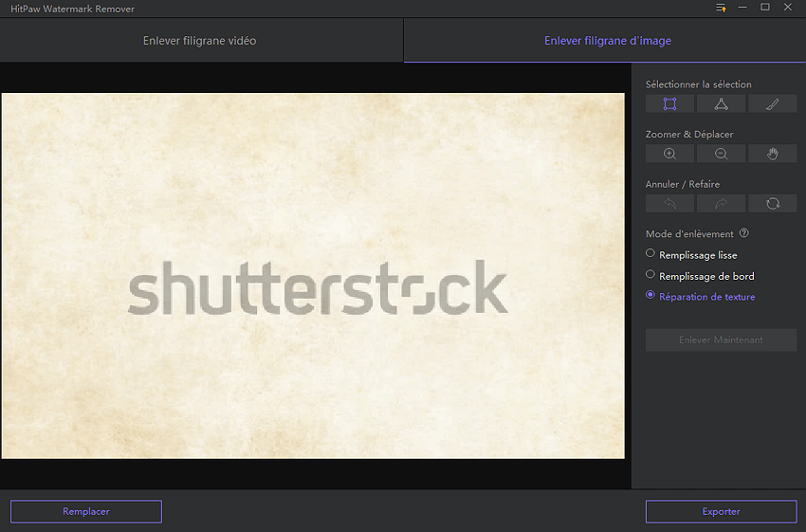The height and width of the screenshot is (532, 806).
Task: Zoom in on the image
Action: click(669, 154)
